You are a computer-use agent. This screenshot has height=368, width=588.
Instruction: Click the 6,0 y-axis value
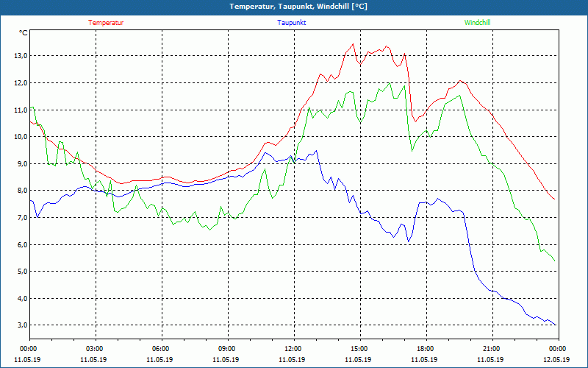[22, 244]
